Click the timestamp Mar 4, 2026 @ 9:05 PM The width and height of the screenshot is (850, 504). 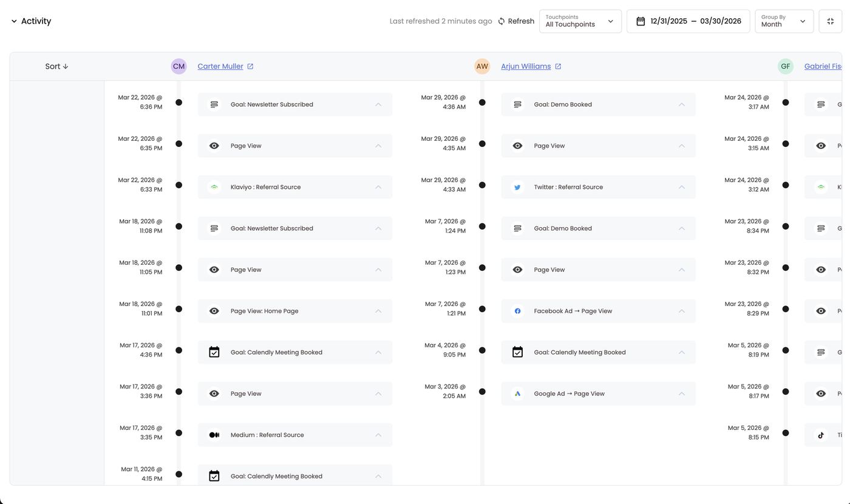pos(445,350)
